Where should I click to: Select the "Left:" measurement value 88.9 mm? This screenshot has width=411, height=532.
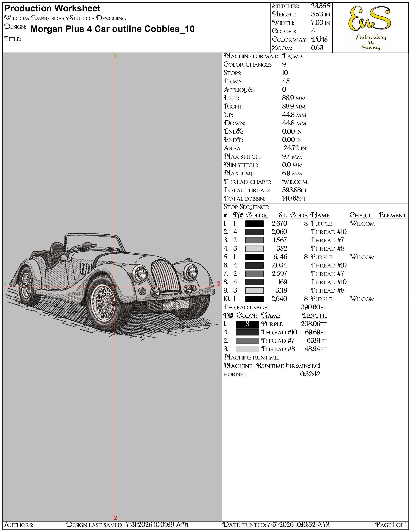click(x=294, y=98)
